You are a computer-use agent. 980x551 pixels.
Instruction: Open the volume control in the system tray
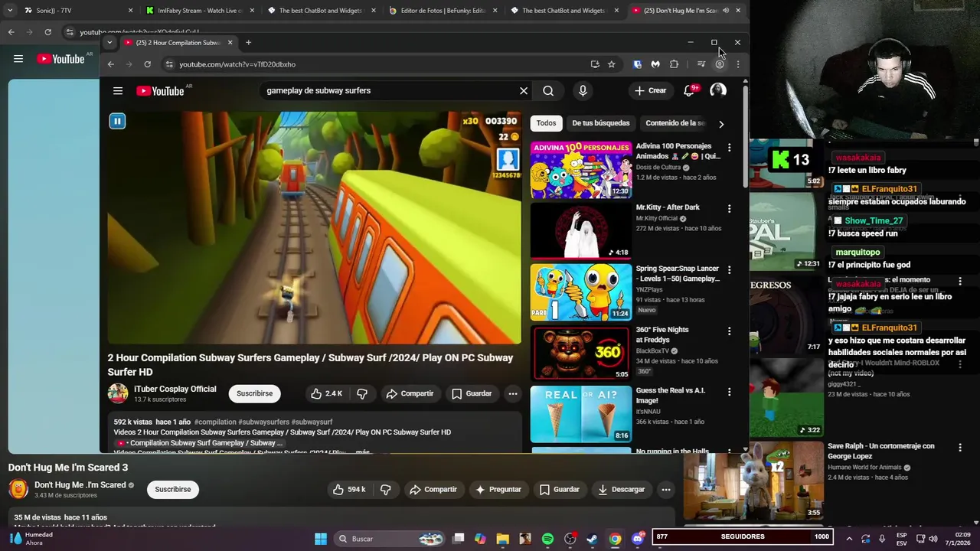(933, 539)
